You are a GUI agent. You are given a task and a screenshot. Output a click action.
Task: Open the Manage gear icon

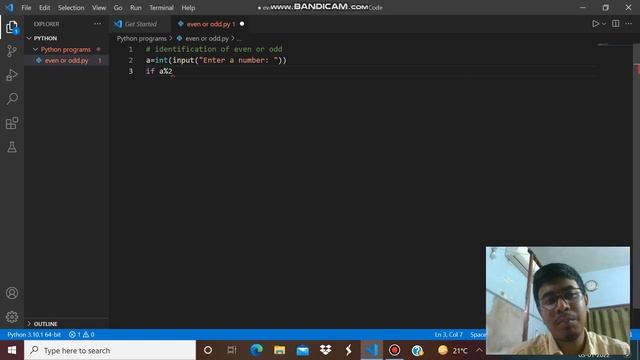(12, 316)
